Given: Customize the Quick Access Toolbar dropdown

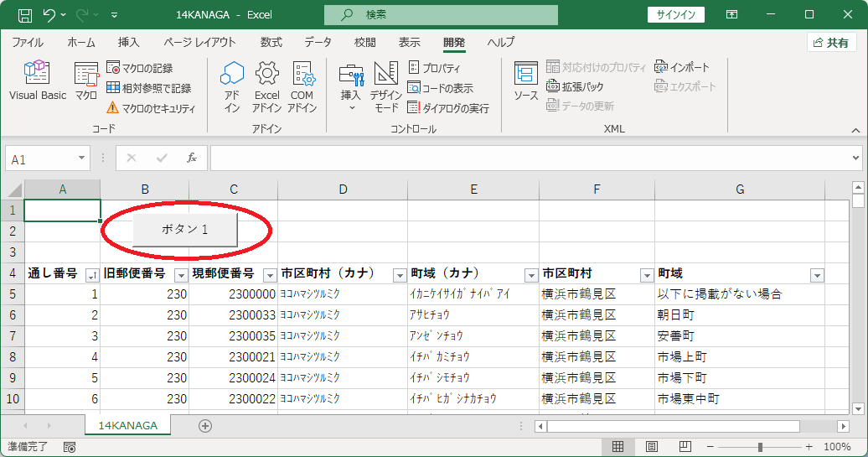Looking at the screenshot, I should [x=114, y=15].
